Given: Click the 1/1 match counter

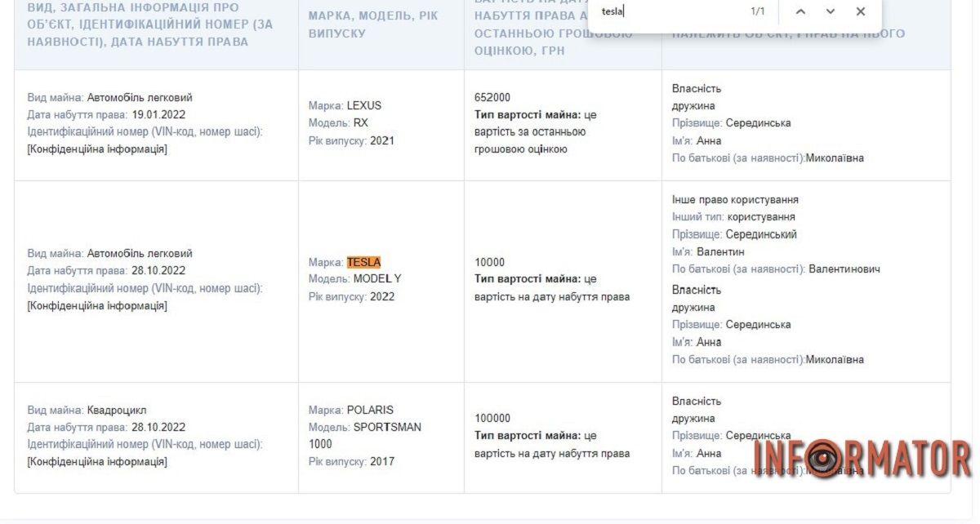Looking at the screenshot, I should [757, 11].
